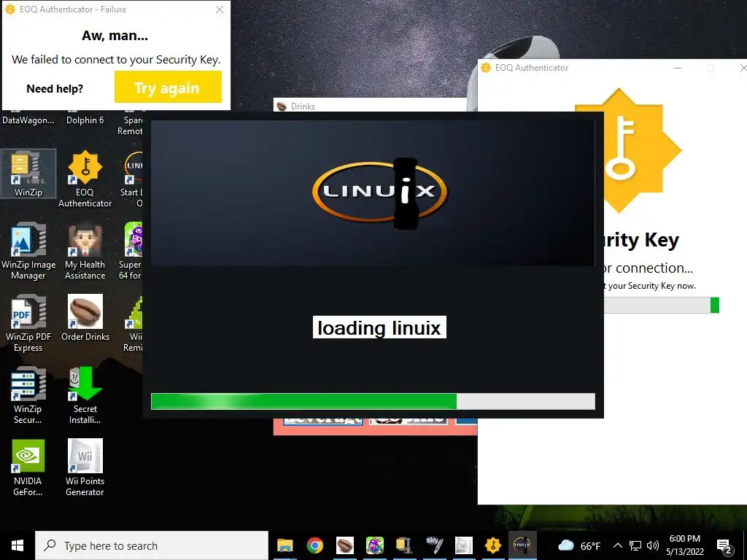Click the EOQ Authenticator connection progress bar
This screenshot has height=560, width=747.
[x=661, y=306]
